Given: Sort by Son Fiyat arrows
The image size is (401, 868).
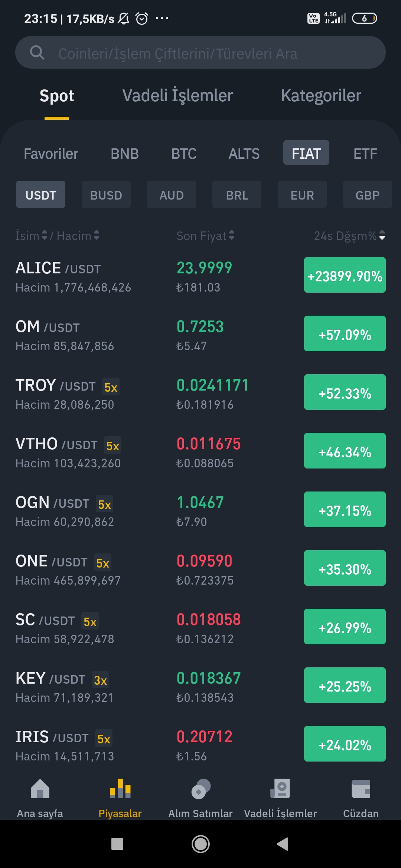Looking at the screenshot, I should pyautogui.click(x=232, y=235).
